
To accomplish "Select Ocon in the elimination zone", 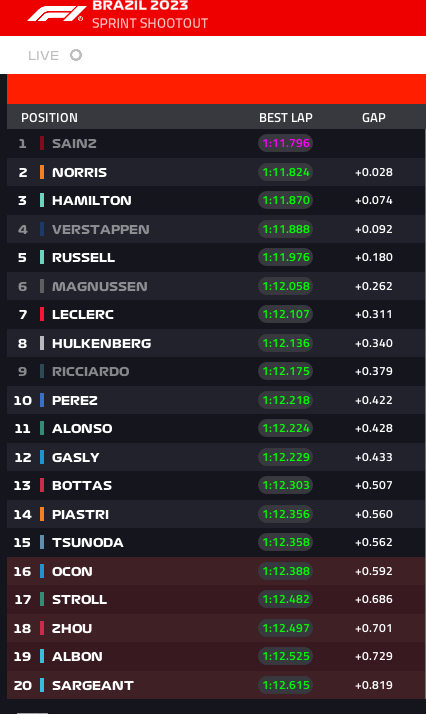I will (x=216, y=571).
